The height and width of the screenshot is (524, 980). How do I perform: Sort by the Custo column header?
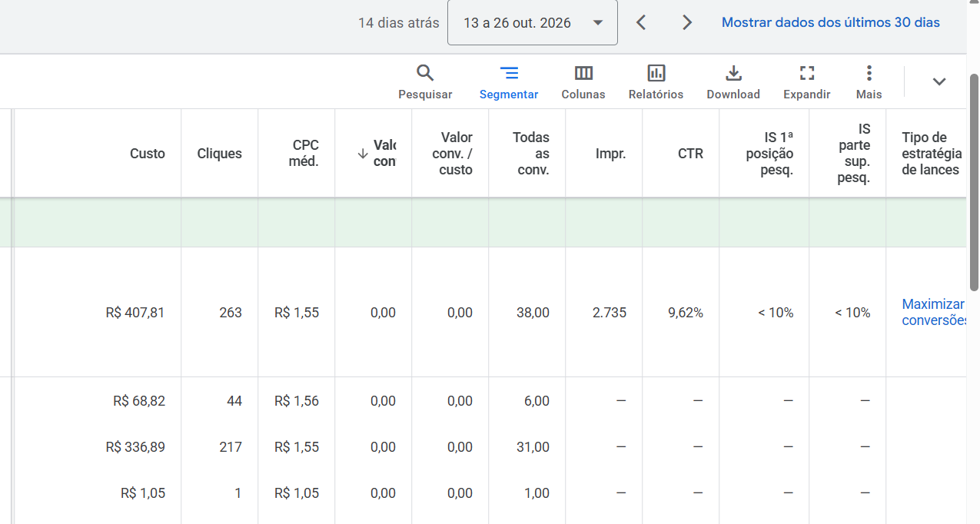click(148, 154)
